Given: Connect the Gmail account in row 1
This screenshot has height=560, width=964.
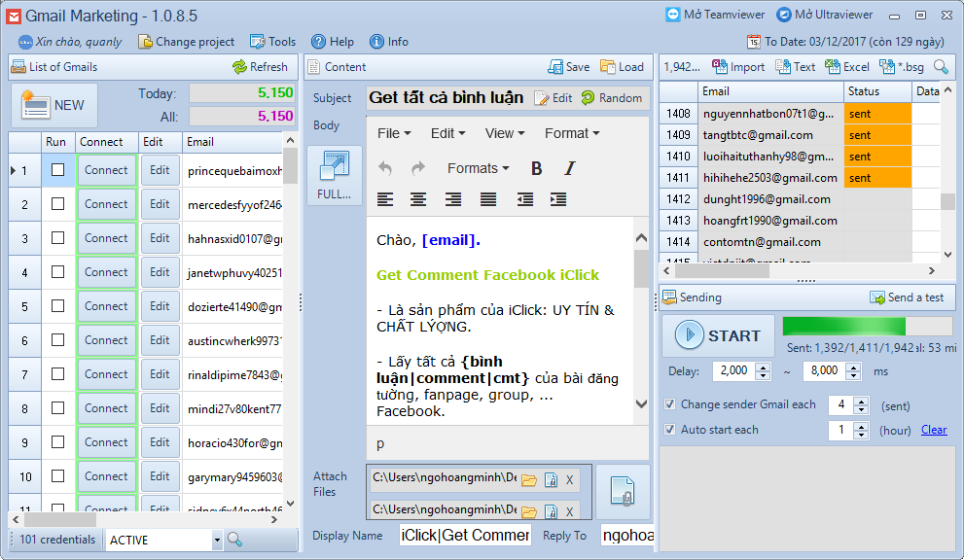Looking at the screenshot, I should (x=106, y=170).
